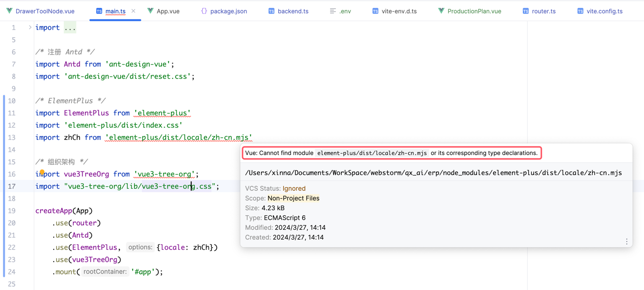Click the ElementPlus comment on line 10
The image size is (644, 290).
[x=70, y=101]
